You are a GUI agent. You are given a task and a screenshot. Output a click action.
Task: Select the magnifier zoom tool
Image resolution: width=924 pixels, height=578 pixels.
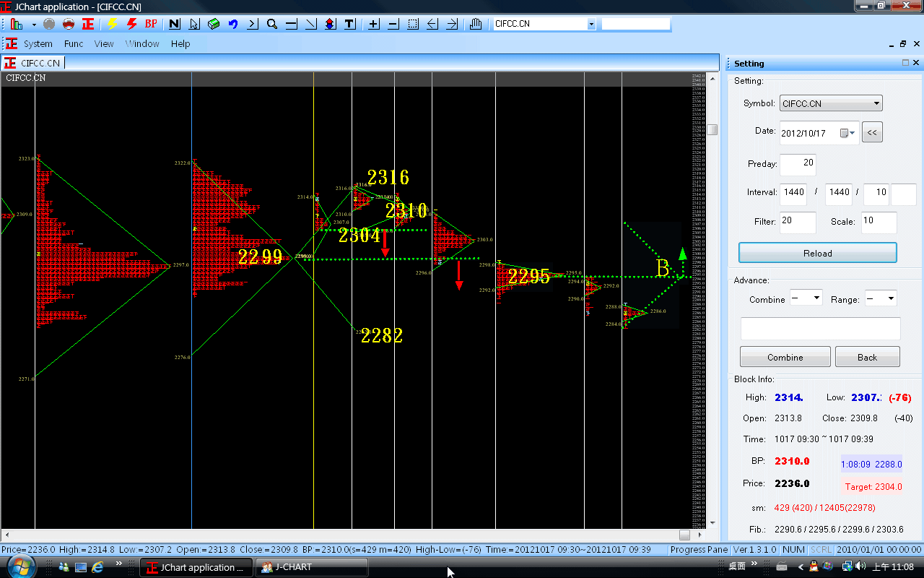coord(272,24)
